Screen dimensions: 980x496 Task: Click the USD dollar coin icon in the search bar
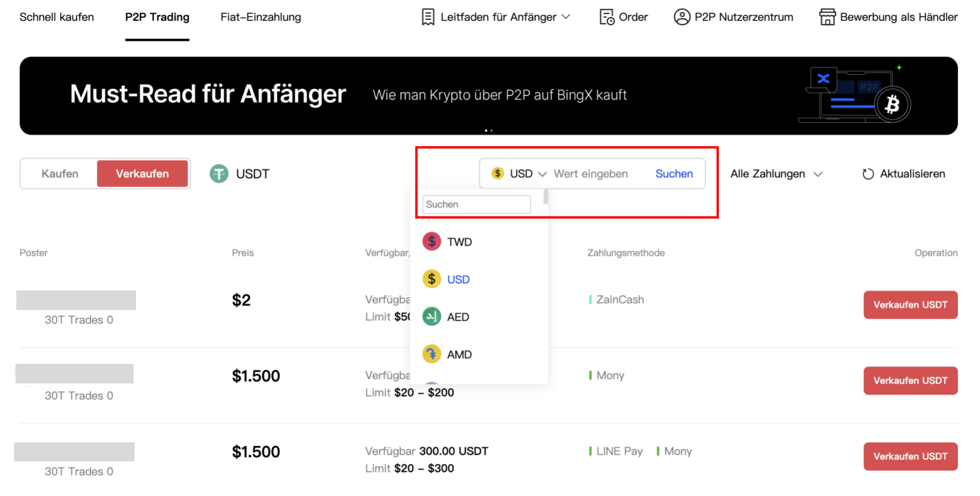pyautogui.click(x=498, y=173)
